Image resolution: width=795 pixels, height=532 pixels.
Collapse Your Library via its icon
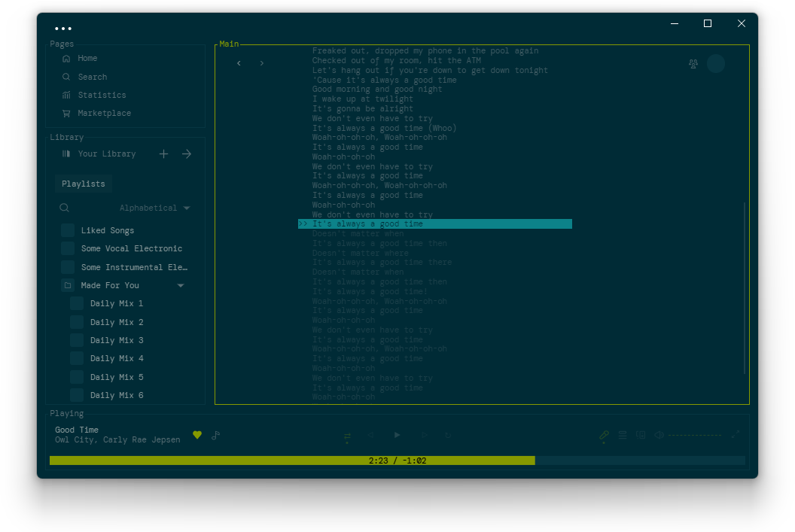(66, 154)
